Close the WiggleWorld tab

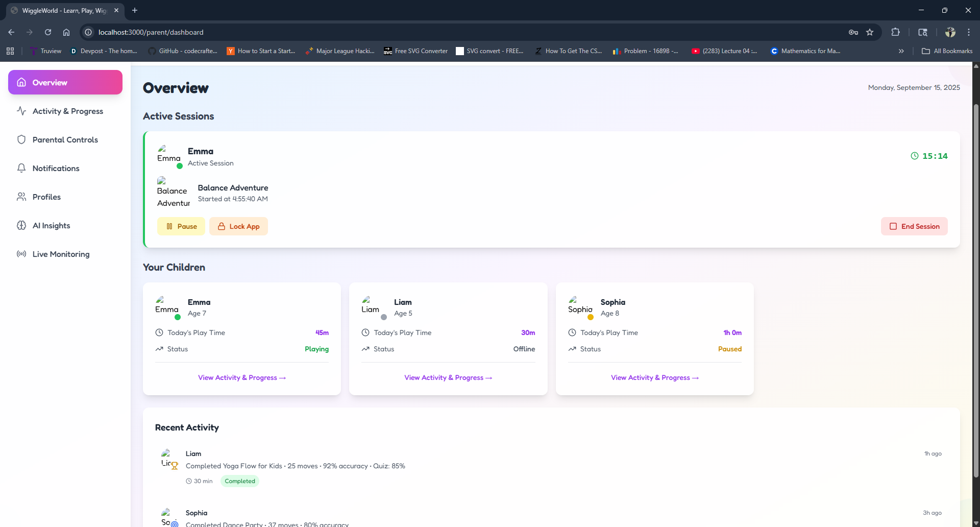coord(116,10)
